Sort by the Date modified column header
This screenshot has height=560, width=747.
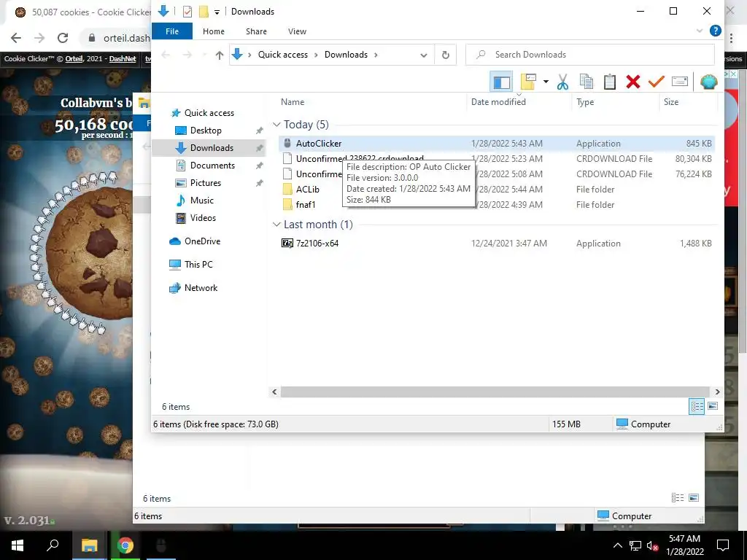pos(498,102)
